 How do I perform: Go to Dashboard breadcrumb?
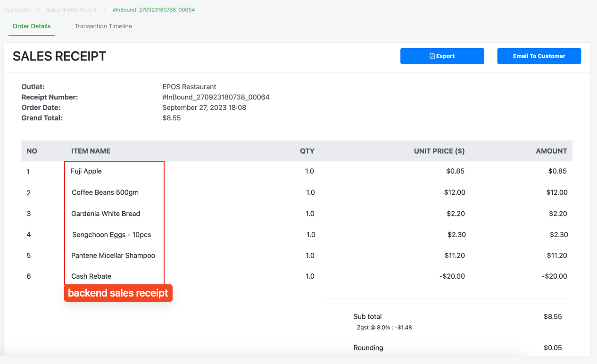pos(17,9)
